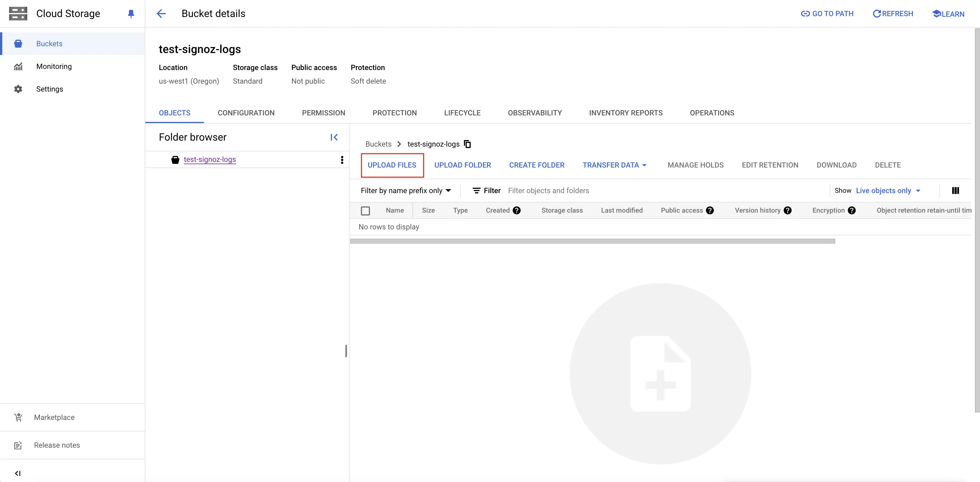Sort by the Size column header
The height and width of the screenshot is (482, 980).
[428, 210]
